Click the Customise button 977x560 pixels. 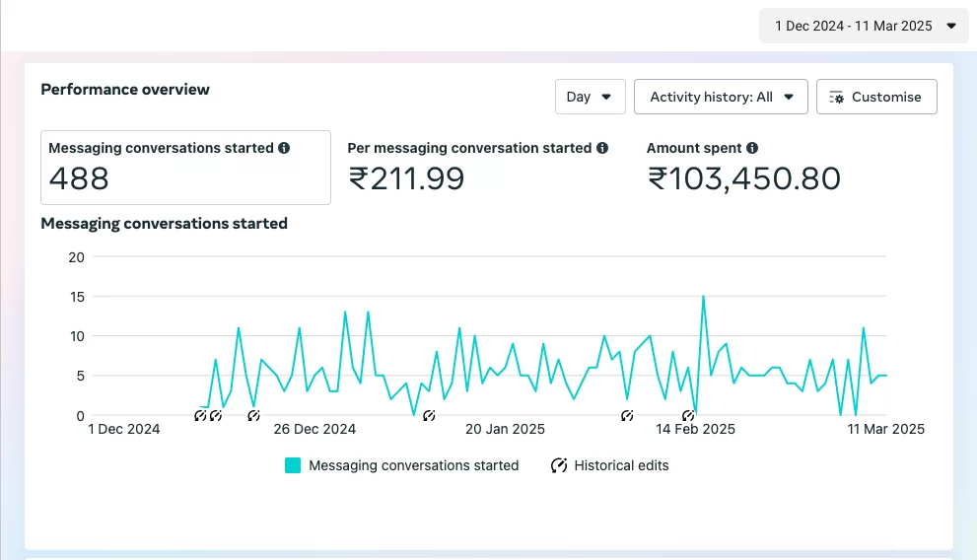coord(876,97)
